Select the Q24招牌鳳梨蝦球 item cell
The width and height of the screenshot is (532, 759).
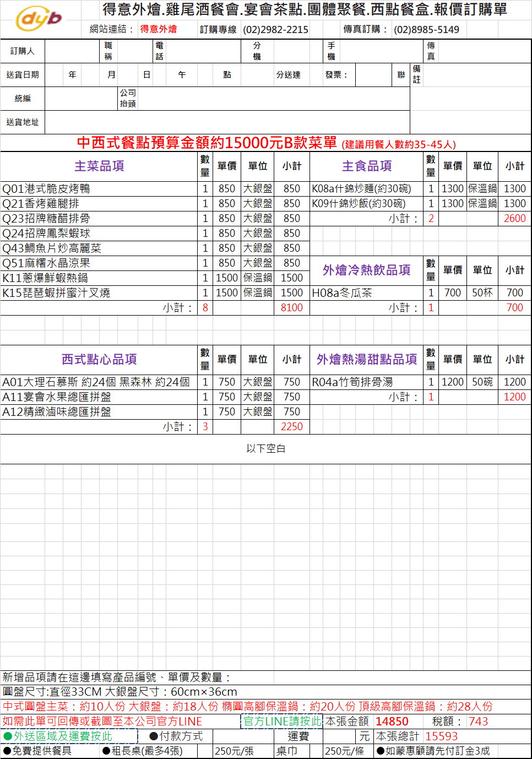tap(99, 233)
